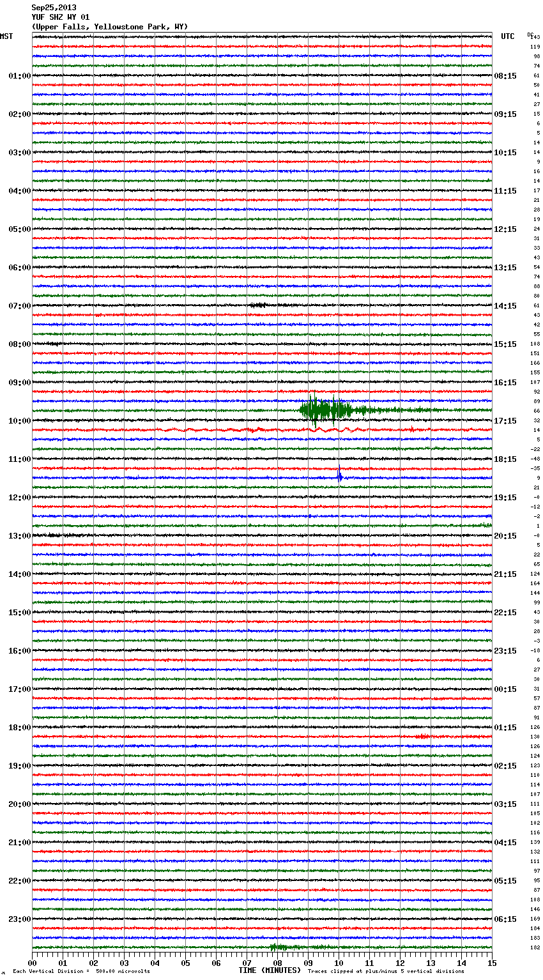
Task: Select the 22:00 MST hour label
Action: tap(20, 881)
